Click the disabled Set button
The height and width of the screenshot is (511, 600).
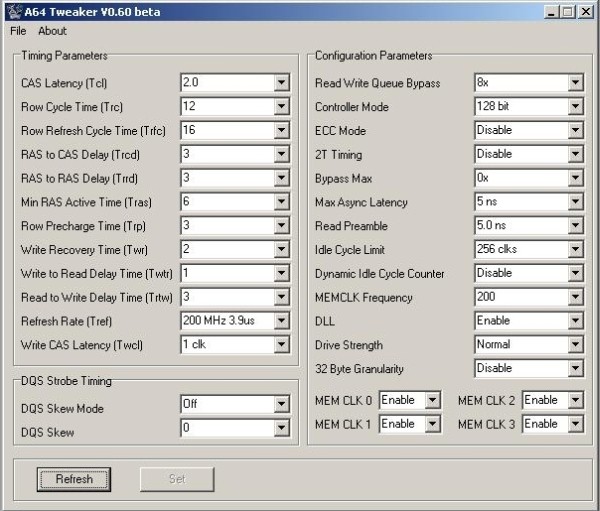pyautogui.click(x=177, y=479)
